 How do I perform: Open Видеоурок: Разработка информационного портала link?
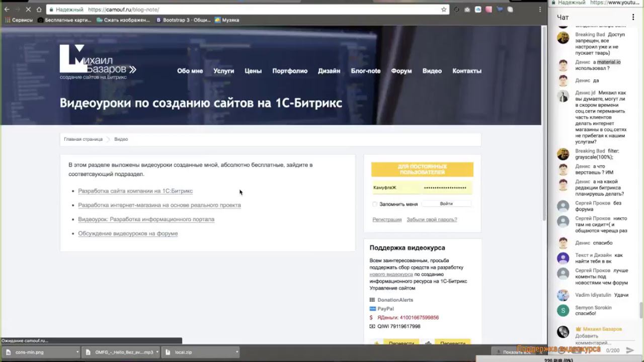(x=146, y=219)
